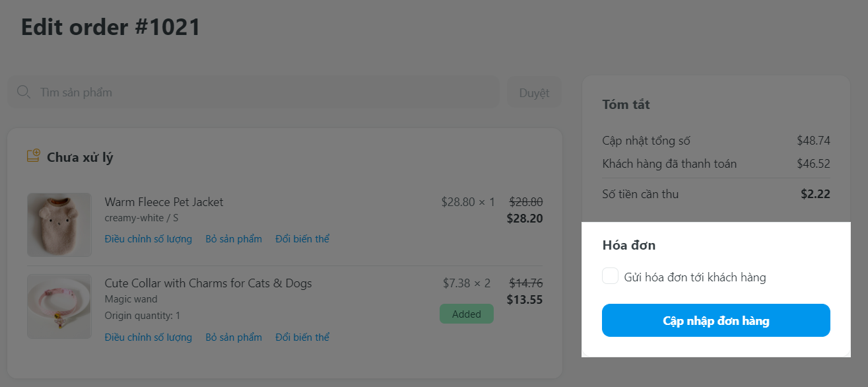
Task: Adjust quantity link for Cute Collar
Action: 148,337
